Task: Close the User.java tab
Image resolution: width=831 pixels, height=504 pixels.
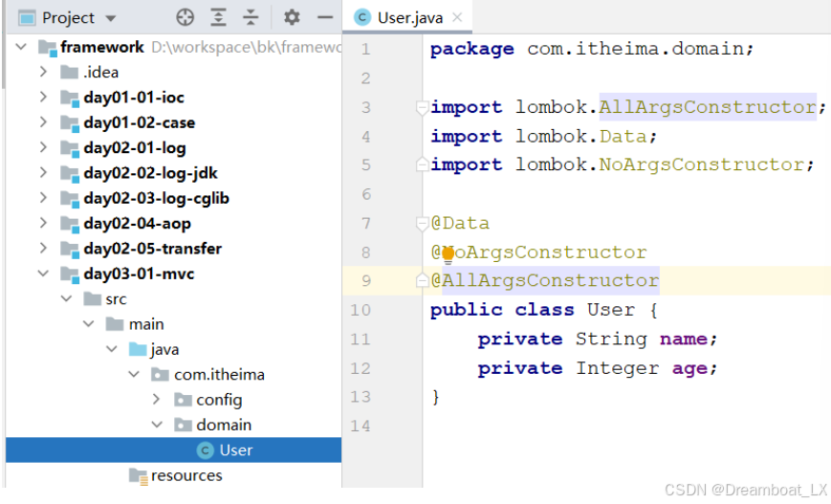Action: [x=457, y=18]
